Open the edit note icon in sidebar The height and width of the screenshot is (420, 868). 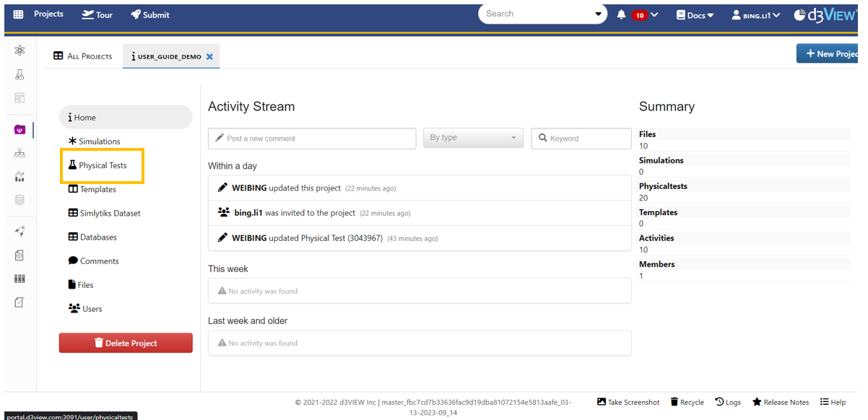19,302
